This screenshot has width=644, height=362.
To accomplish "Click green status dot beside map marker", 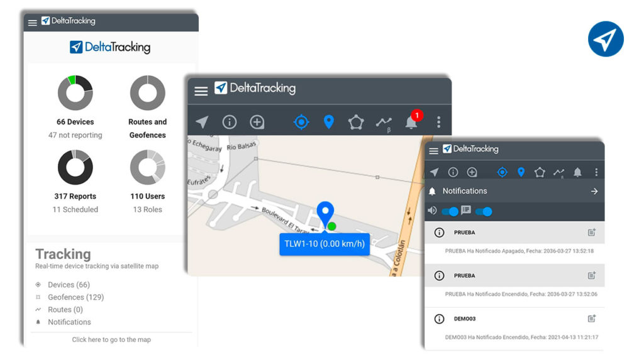I will point(332,226).
